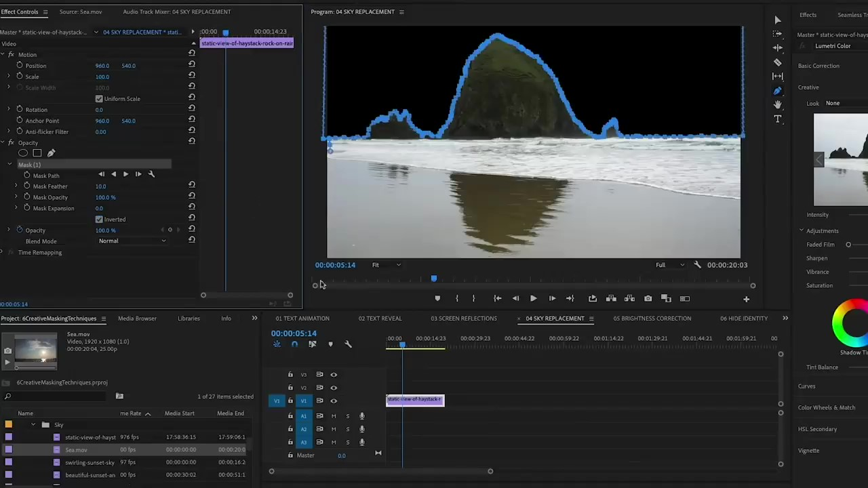This screenshot has width=868, height=488.
Task: Disable the Uniform Scale checkbox
Action: 99,99
